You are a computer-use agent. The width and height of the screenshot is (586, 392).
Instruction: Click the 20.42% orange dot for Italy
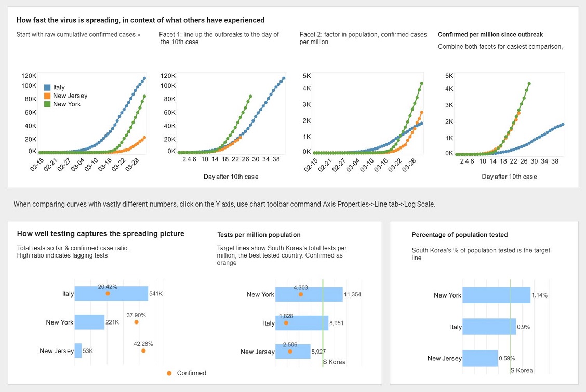(108, 294)
